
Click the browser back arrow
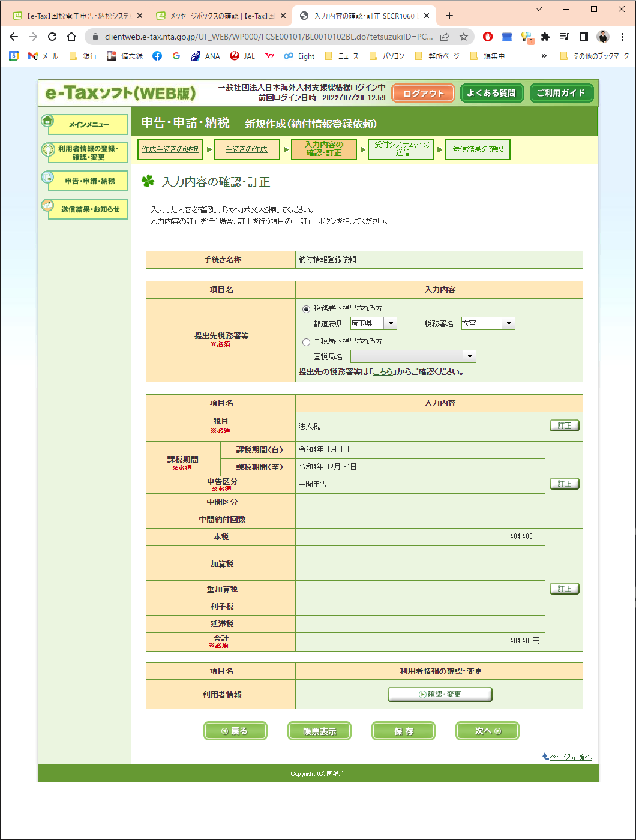click(x=14, y=37)
